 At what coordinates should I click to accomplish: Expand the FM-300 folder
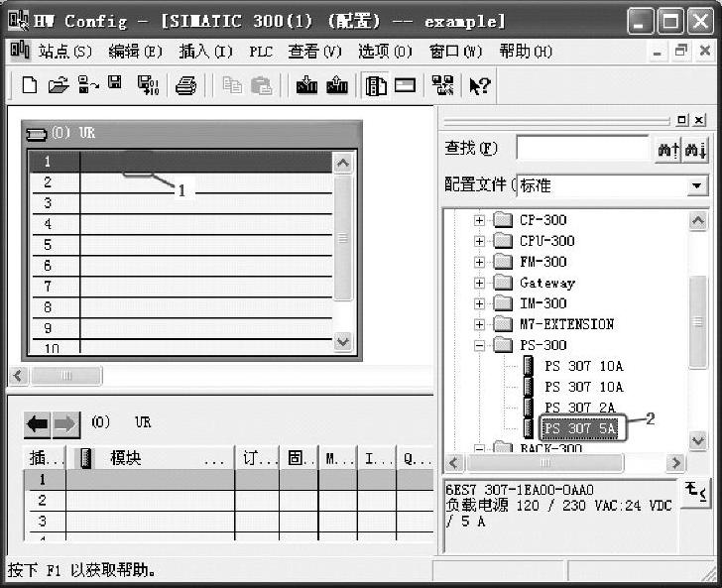[479, 262]
